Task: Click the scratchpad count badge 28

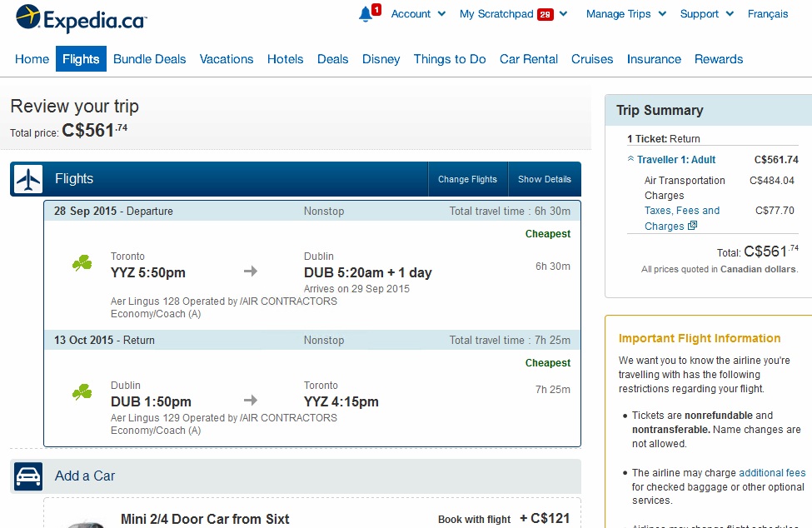Action: click(x=545, y=14)
